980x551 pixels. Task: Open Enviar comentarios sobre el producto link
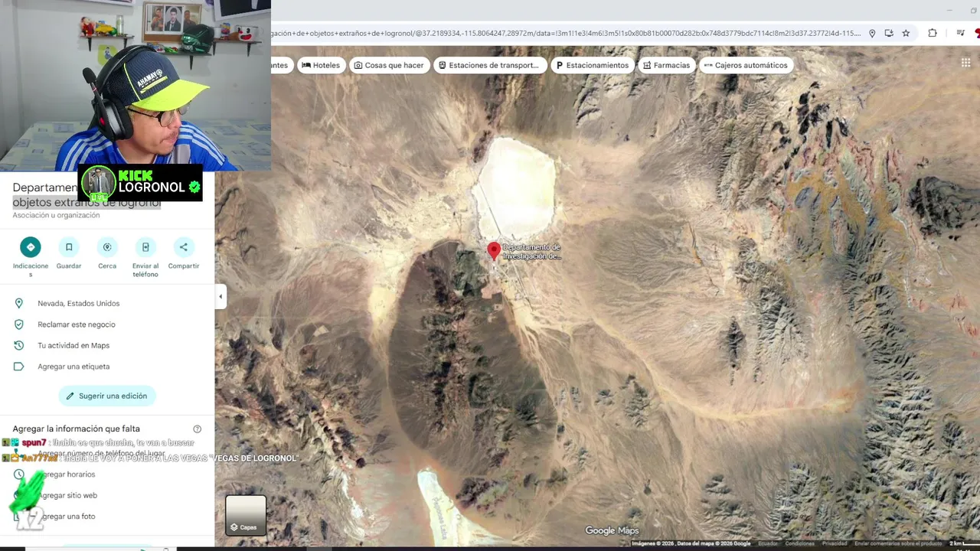[x=898, y=543]
